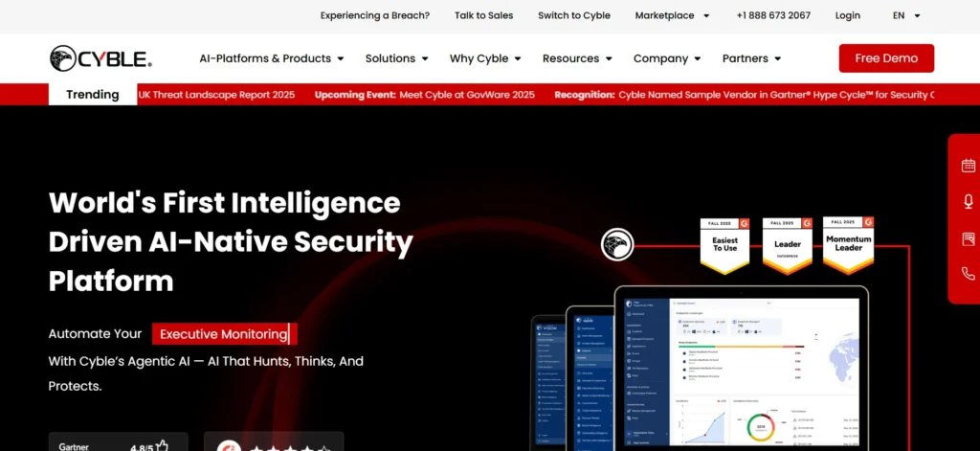This screenshot has width=980, height=451.
Task: Click the Free Demo button
Action: (886, 58)
